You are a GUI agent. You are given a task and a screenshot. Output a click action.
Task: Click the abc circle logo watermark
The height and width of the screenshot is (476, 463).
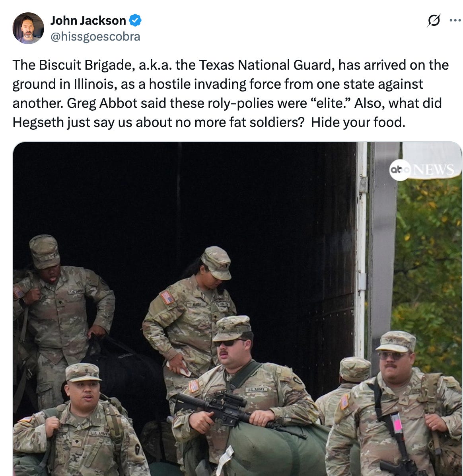tap(400, 170)
